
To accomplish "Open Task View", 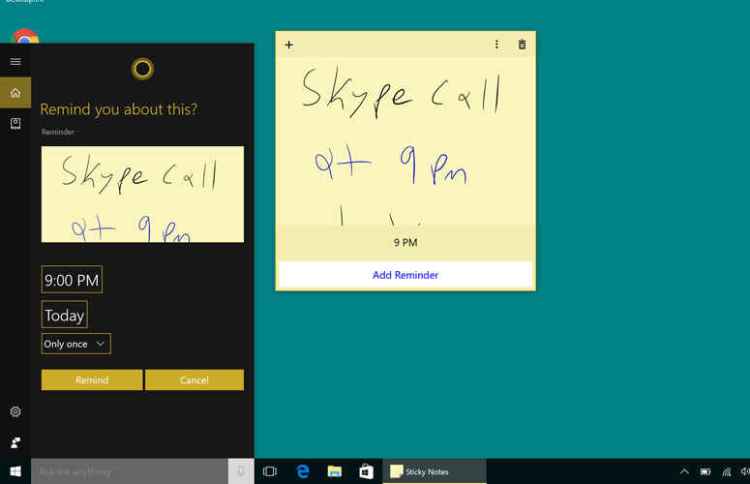I will [270, 472].
